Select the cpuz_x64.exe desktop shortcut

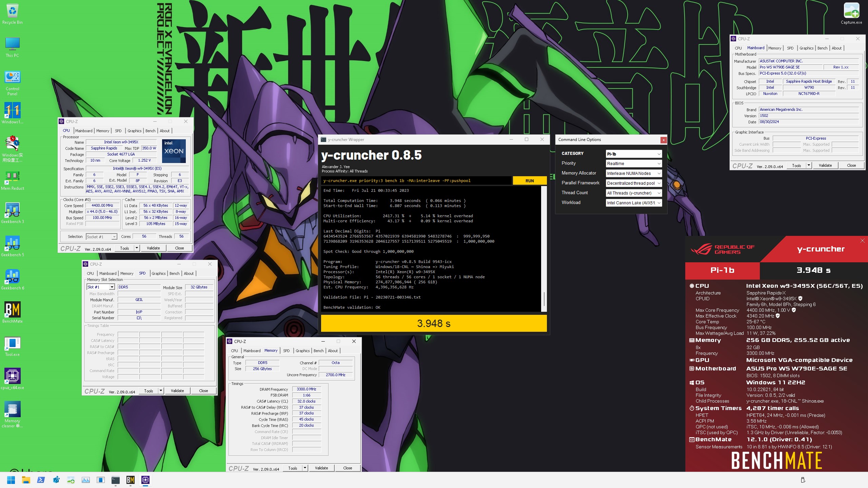pos(13,379)
